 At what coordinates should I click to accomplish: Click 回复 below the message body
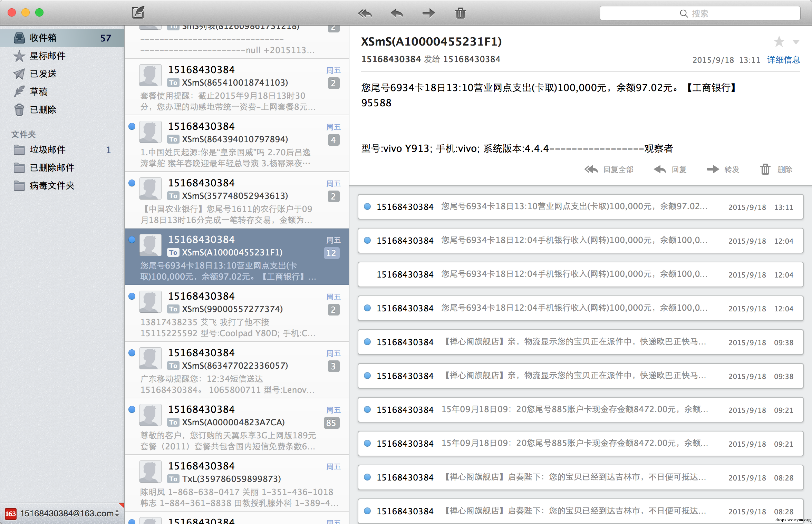coord(670,169)
